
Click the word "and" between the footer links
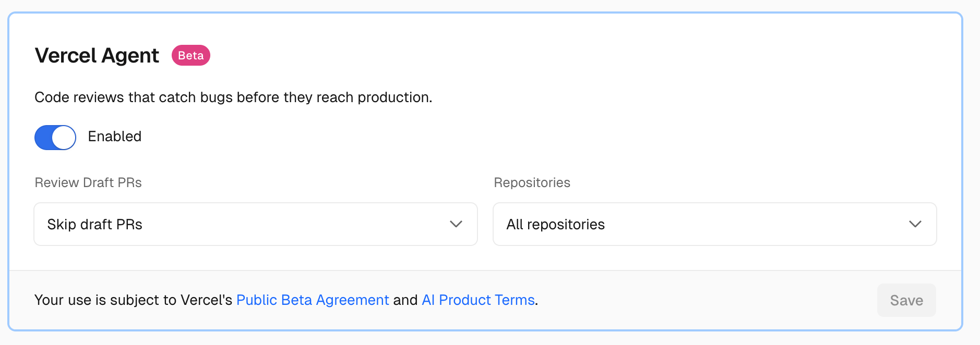tap(405, 300)
